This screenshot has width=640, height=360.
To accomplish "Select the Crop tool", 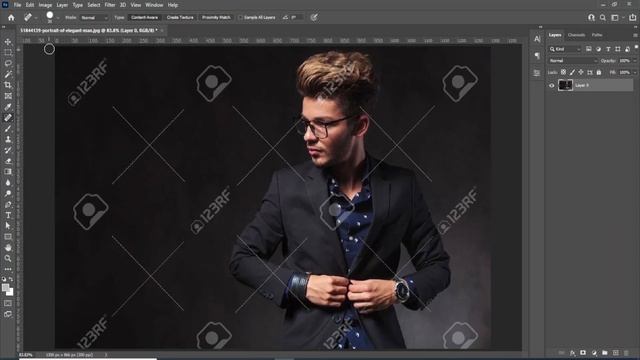I will (x=8, y=85).
